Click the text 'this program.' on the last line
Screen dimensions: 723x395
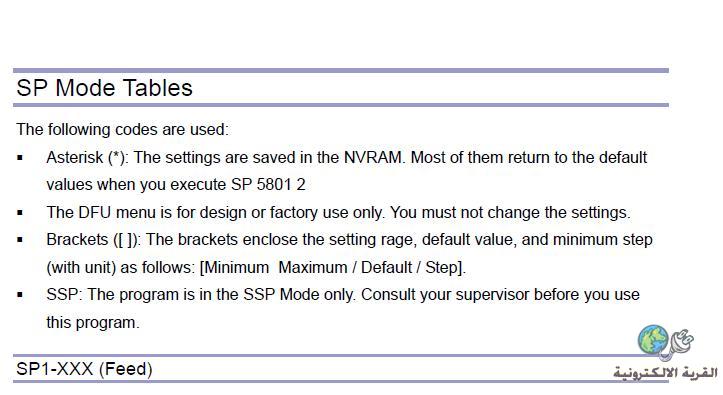(93, 322)
